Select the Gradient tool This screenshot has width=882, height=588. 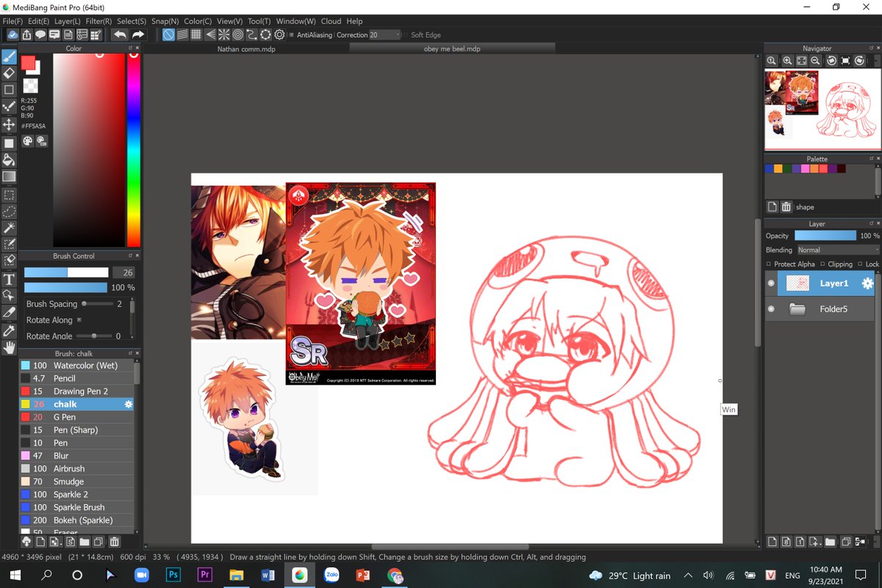click(9, 177)
